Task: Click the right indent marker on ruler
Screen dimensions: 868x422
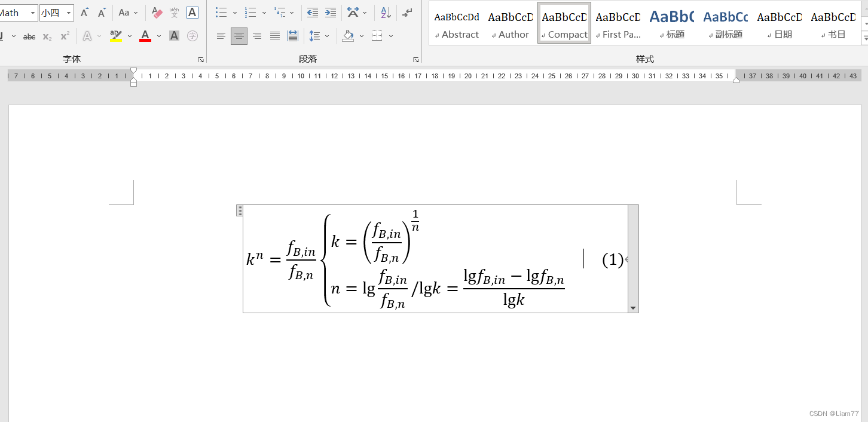Action: tap(736, 79)
